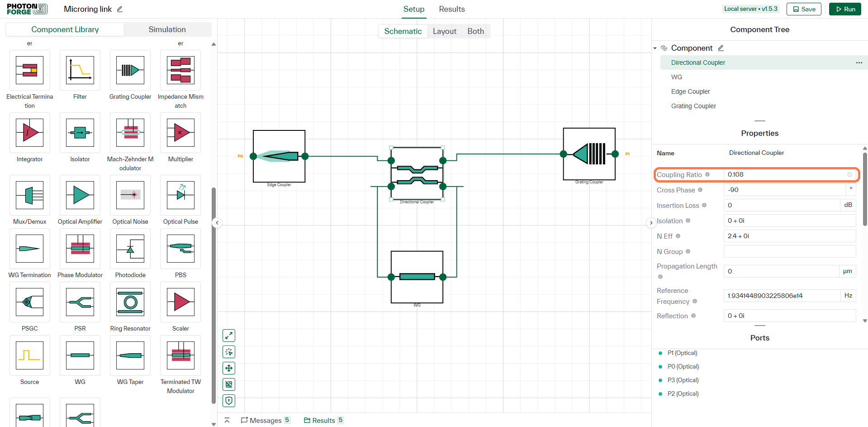Reset the Coupling Ratio value

point(849,174)
